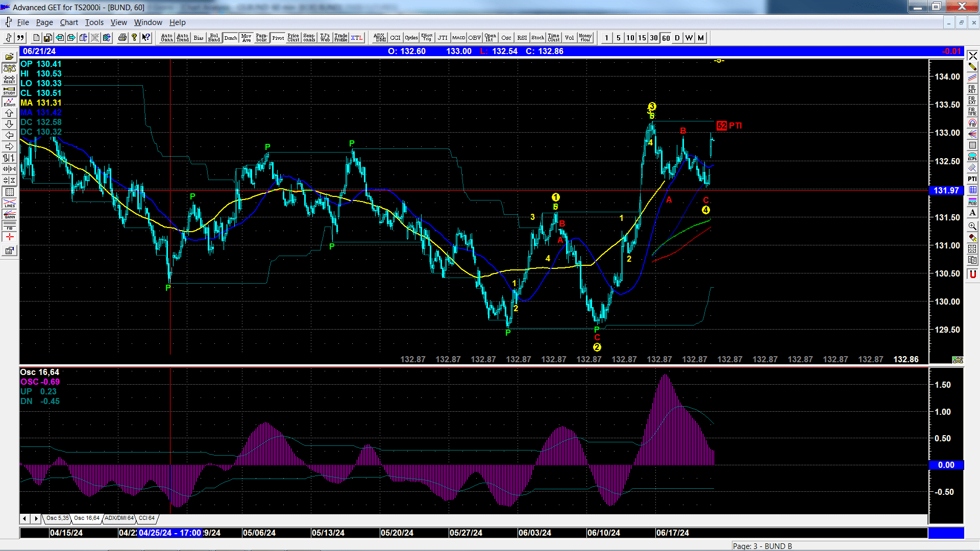Click the GANN sidebar tool icon

9,214
